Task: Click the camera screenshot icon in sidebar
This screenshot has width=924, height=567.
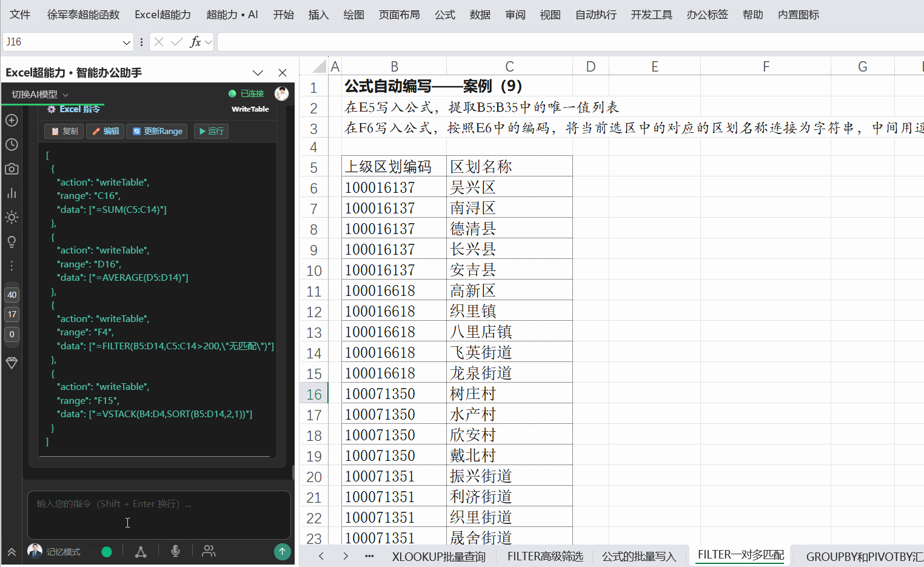Action: click(12, 169)
